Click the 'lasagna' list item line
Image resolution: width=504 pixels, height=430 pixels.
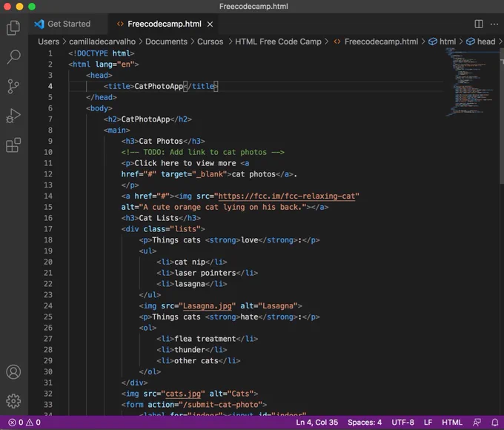point(191,284)
